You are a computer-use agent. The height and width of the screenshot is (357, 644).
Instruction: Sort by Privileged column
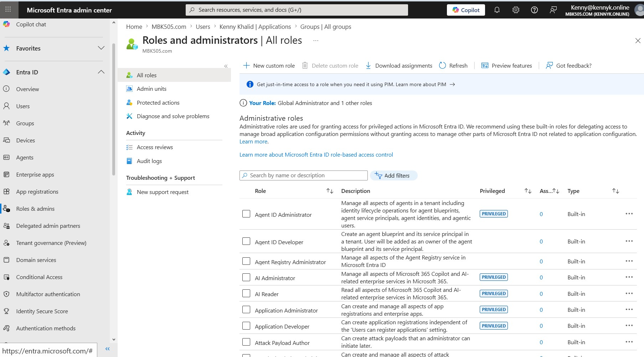click(x=528, y=191)
